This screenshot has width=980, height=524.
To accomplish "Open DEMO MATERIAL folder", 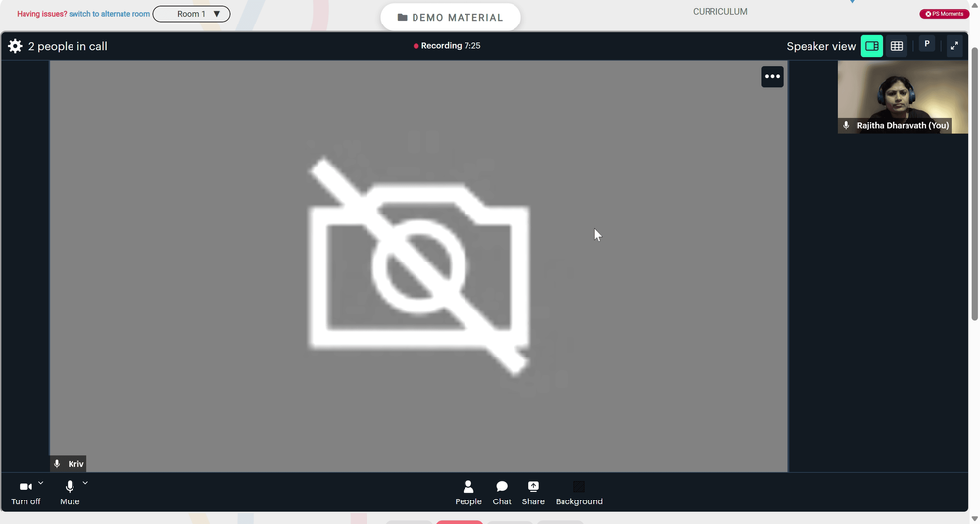I will [451, 18].
